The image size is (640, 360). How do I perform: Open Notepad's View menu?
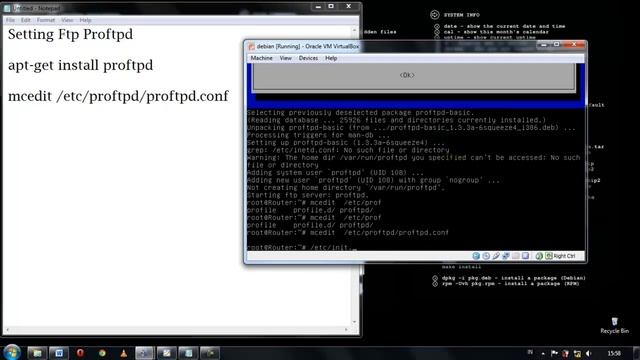point(67,20)
